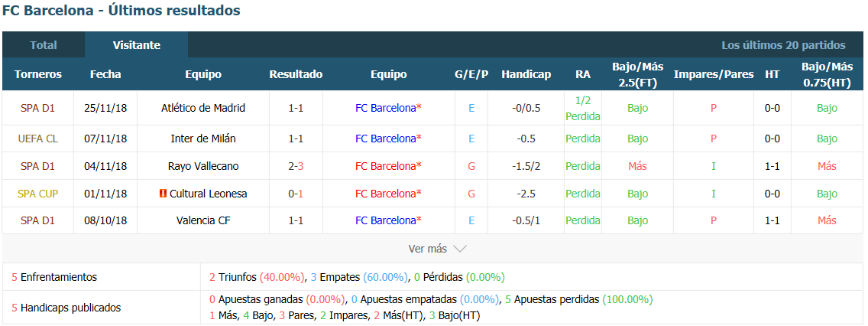Select the Visitante tab
Screen dimensions: 868x326
pos(136,45)
